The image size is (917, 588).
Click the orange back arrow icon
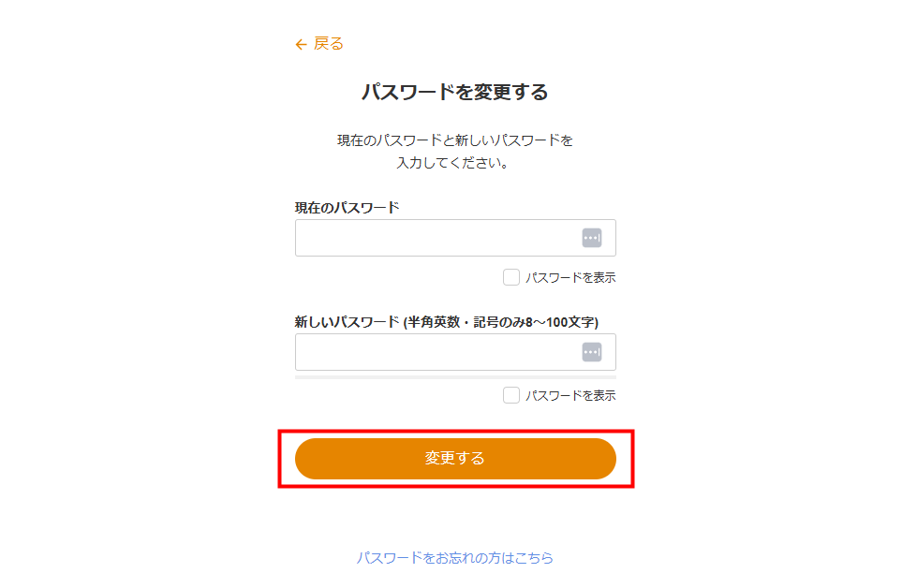tap(301, 44)
